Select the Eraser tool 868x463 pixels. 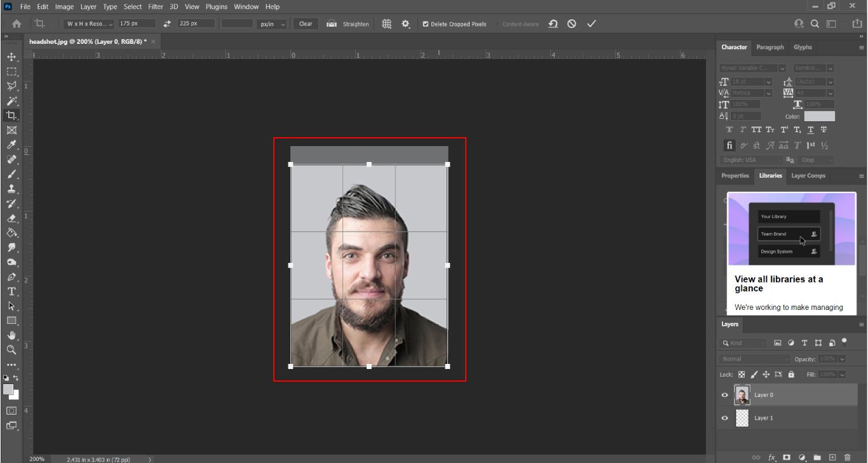[x=11, y=218]
